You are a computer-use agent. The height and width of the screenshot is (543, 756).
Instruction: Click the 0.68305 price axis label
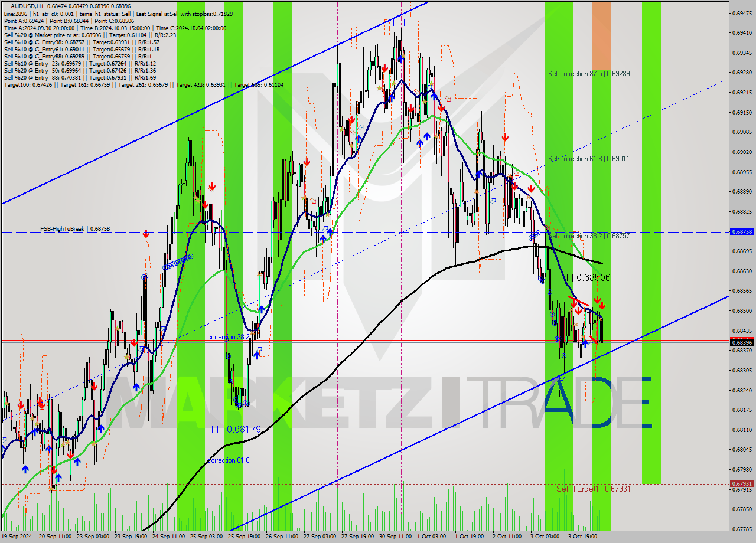[x=742, y=371]
